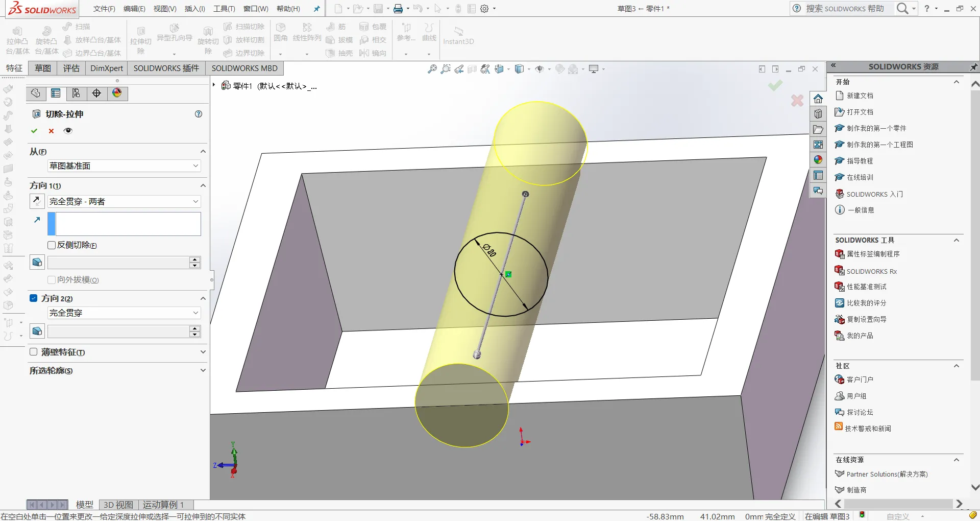Switch to the 草图 tab
The width and height of the screenshot is (980, 521).
43,68
